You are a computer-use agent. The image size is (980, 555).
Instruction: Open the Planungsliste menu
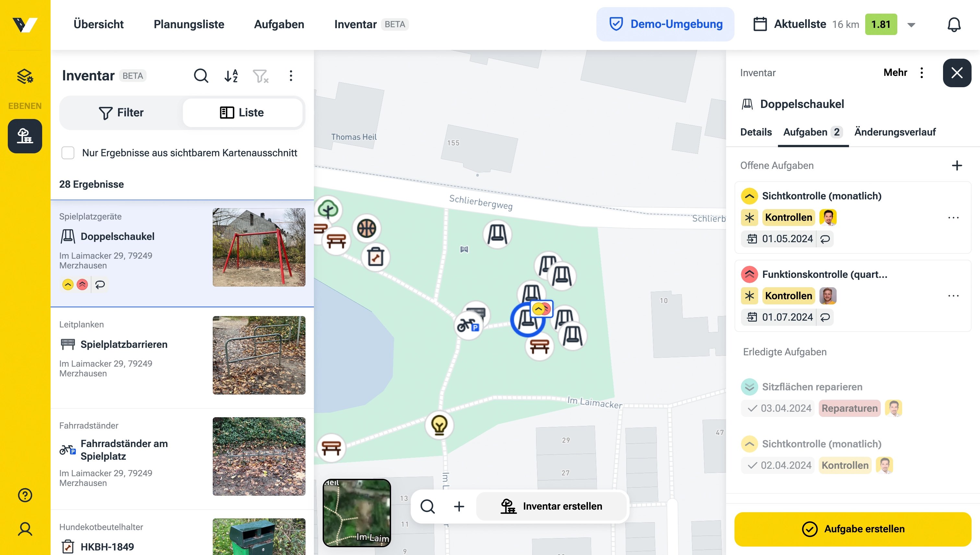[189, 24]
